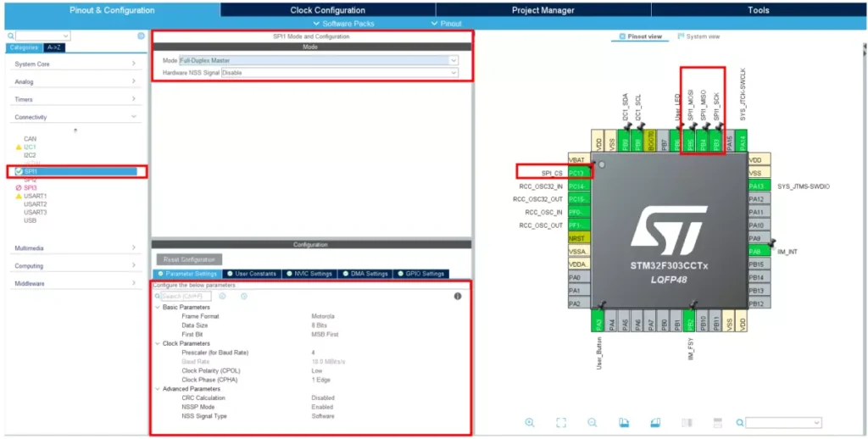Select the USART2 peripheral
This screenshot has height=439, width=868.
pyautogui.click(x=36, y=204)
